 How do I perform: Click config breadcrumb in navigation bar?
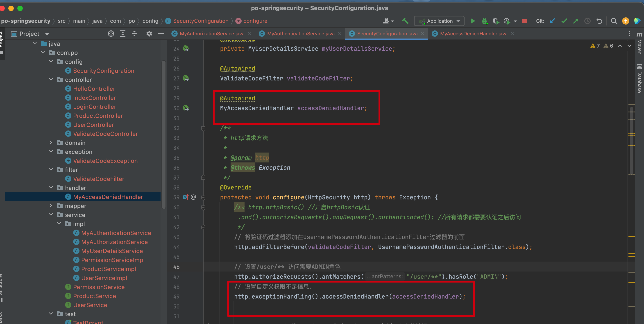pos(150,21)
